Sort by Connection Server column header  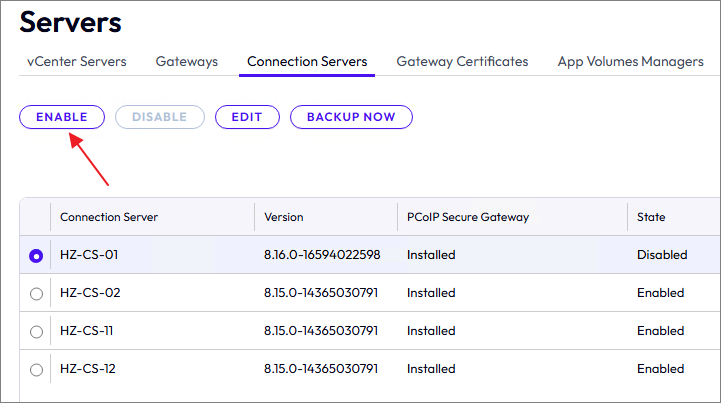pos(109,217)
